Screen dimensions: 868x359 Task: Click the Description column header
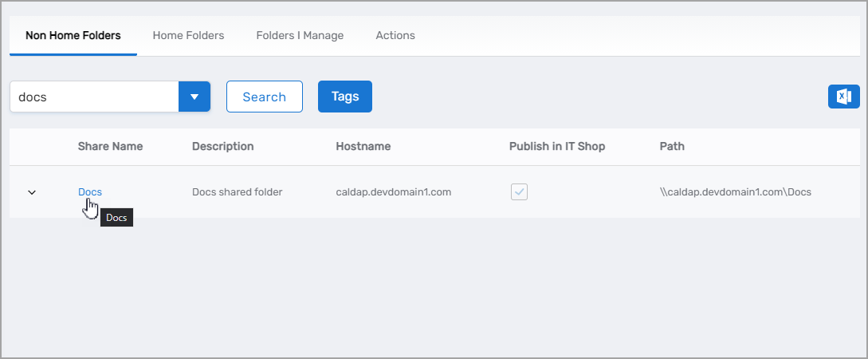coord(222,147)
